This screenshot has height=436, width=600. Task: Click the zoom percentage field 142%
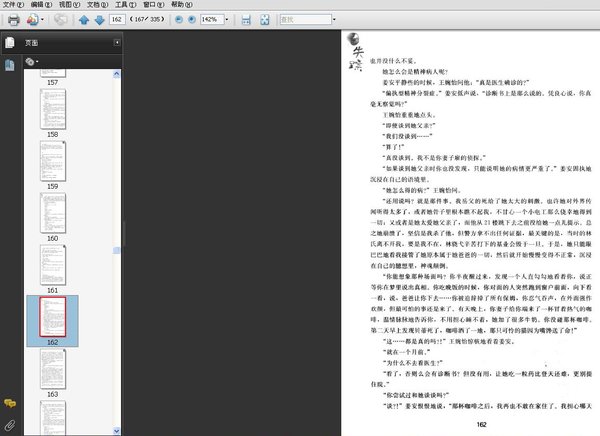point(212,20)
